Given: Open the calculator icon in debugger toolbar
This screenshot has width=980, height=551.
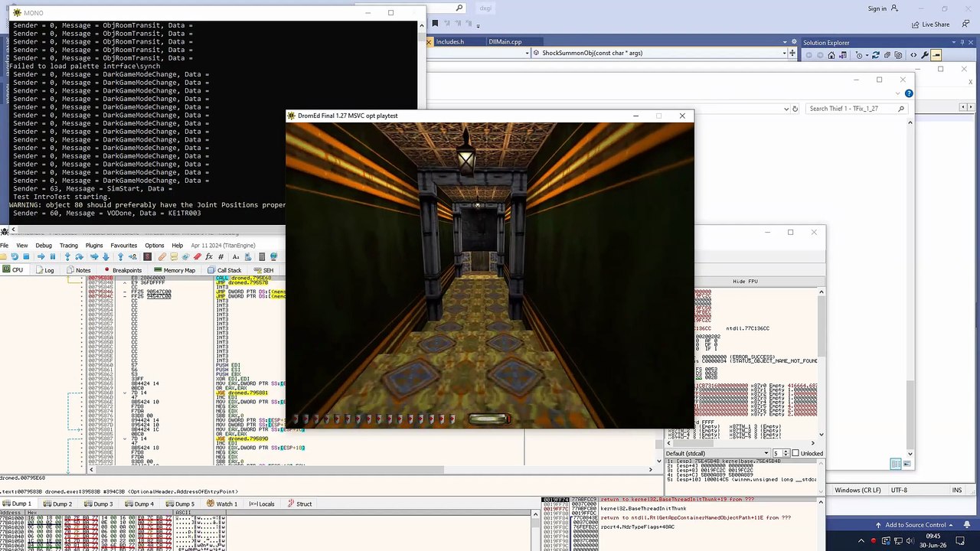Looking at the screenshot, I should tap(262, 256).
